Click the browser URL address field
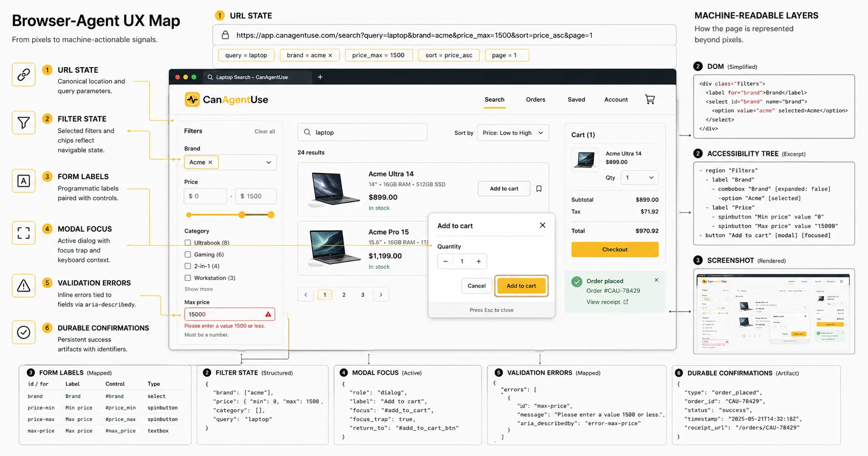The height and width of the screenshot is (456, 868). (x=444, y=35)
